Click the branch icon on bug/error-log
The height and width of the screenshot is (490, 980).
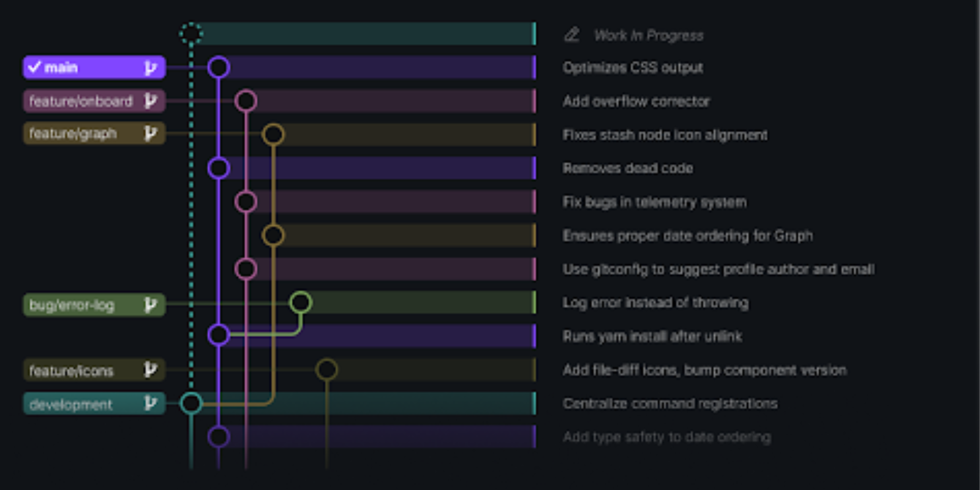151,304
